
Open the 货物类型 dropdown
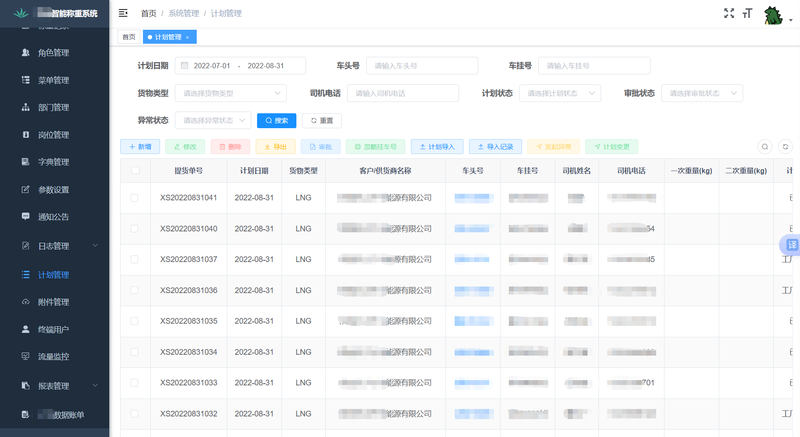coord(231,93)
